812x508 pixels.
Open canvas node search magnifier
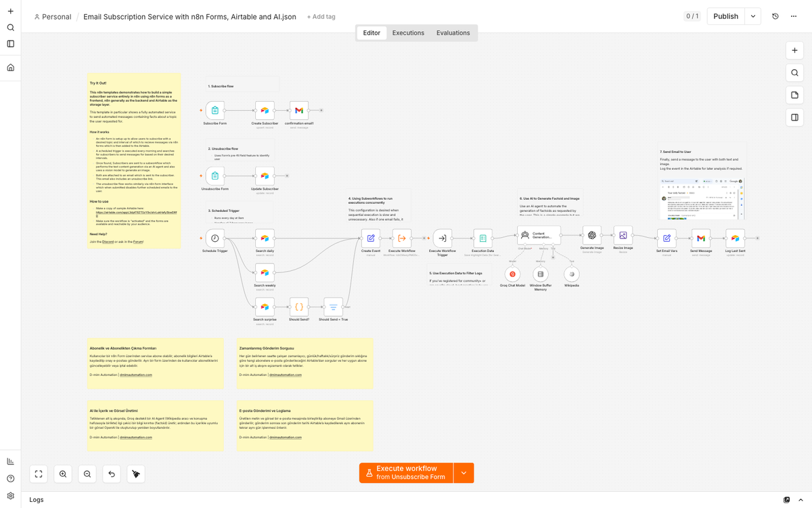click(x=794, y=73)
